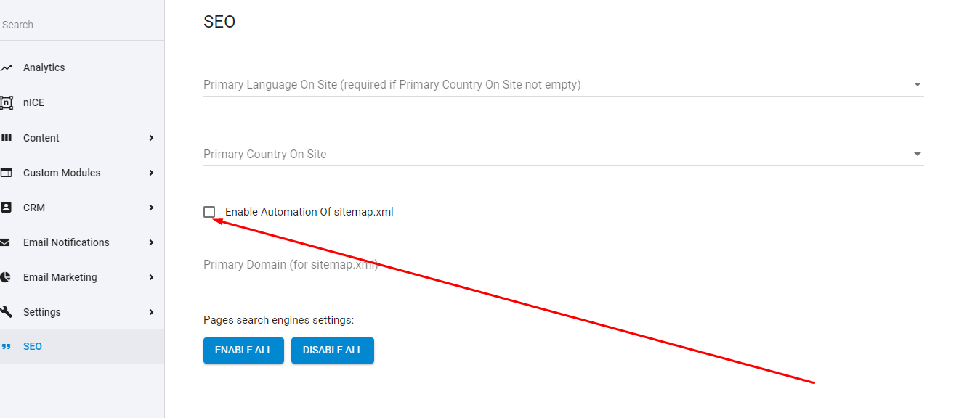Click the nICE bracket icon
This screenshot has width=980, height=418.
point(6,102)
